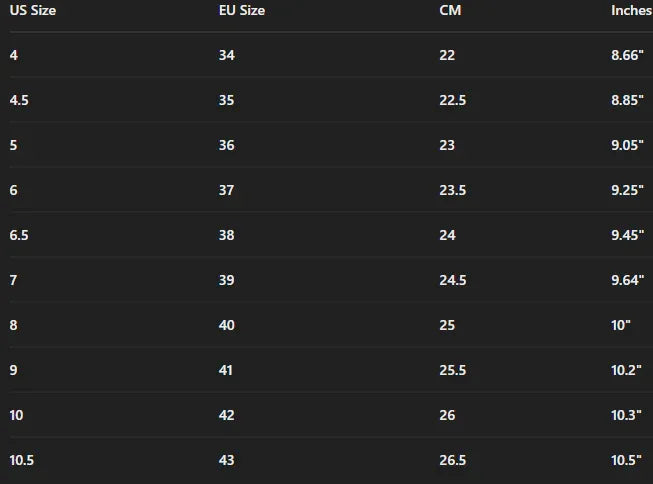Select the 25.5 centimeter cell
The width and height of the screenshot is (653, 484).
452,370
